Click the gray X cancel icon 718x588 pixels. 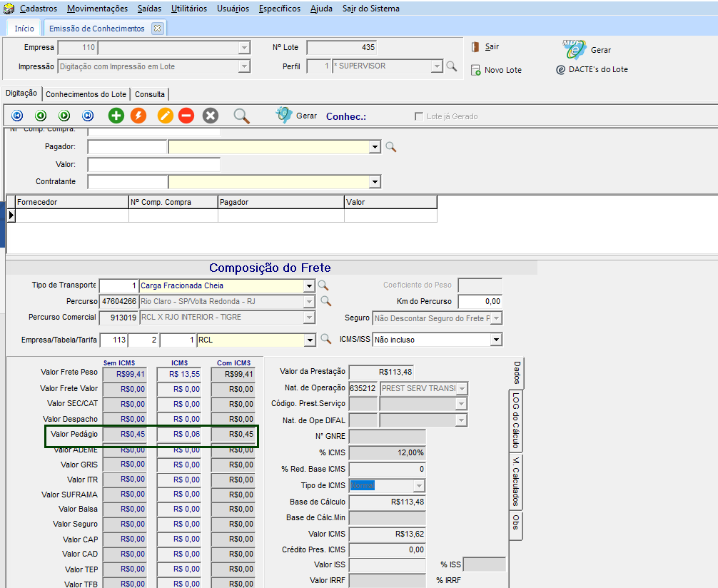pos(210,116)
